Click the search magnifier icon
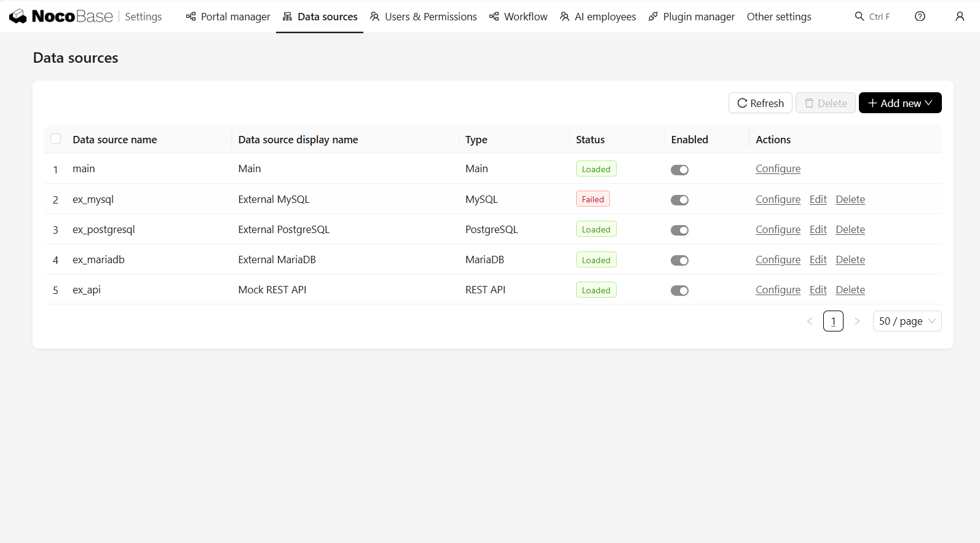 [859, 17]
